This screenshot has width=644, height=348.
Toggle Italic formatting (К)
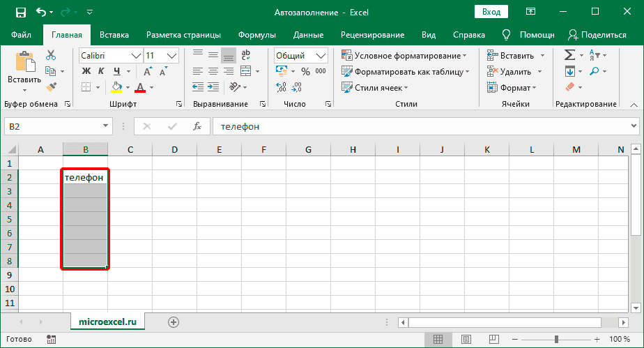point(102,71)
